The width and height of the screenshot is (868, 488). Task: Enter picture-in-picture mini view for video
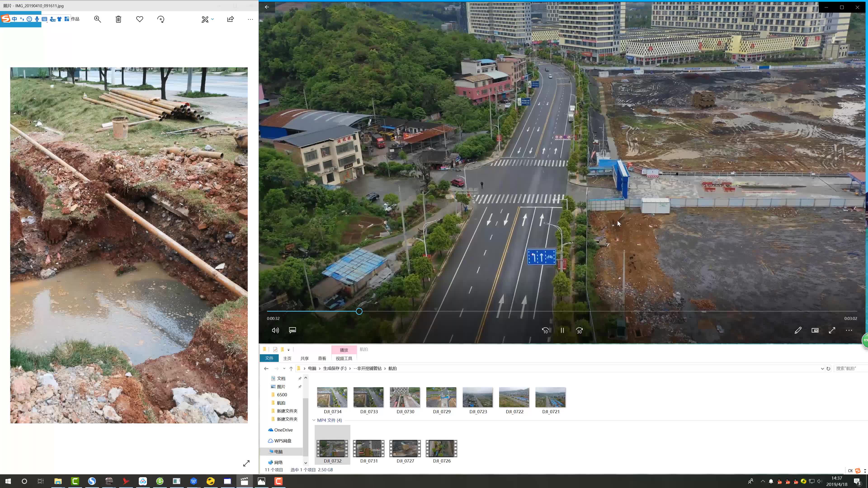tap(815, 330)
